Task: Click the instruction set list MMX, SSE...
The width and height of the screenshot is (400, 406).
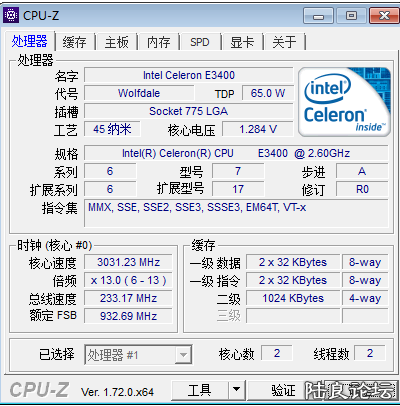Action: tap(236, 213)
